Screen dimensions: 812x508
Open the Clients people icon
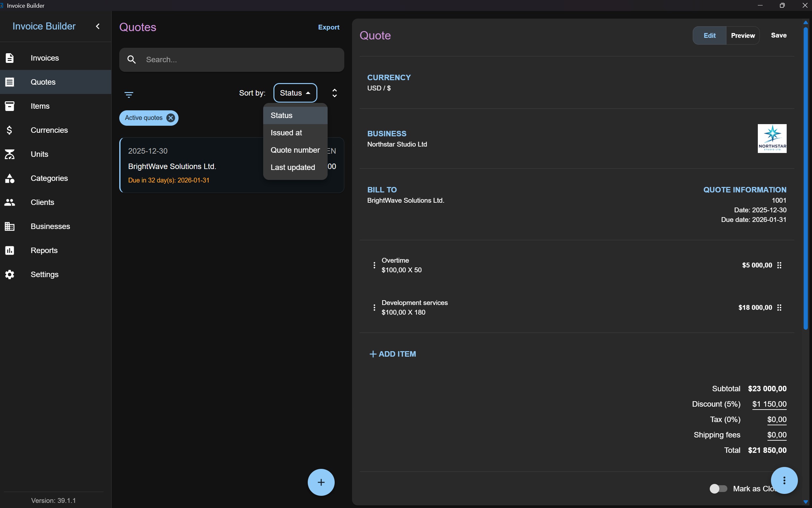(10, 202)
